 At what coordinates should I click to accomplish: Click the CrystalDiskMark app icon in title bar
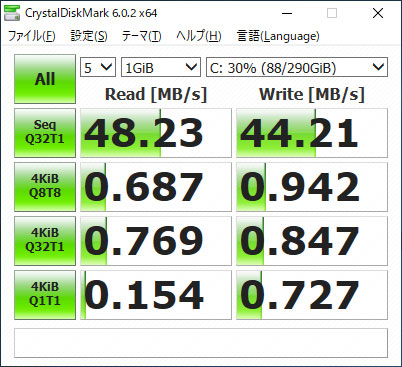pos(12,13)
